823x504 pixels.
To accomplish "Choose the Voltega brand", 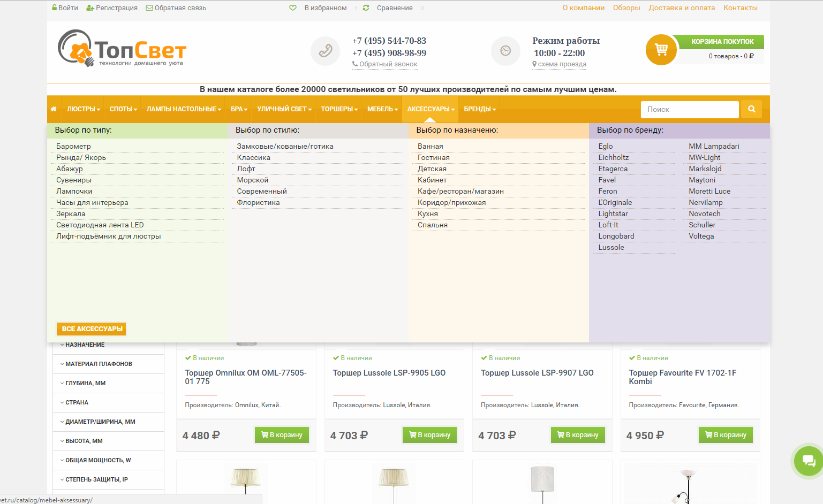I will [701, 236].
